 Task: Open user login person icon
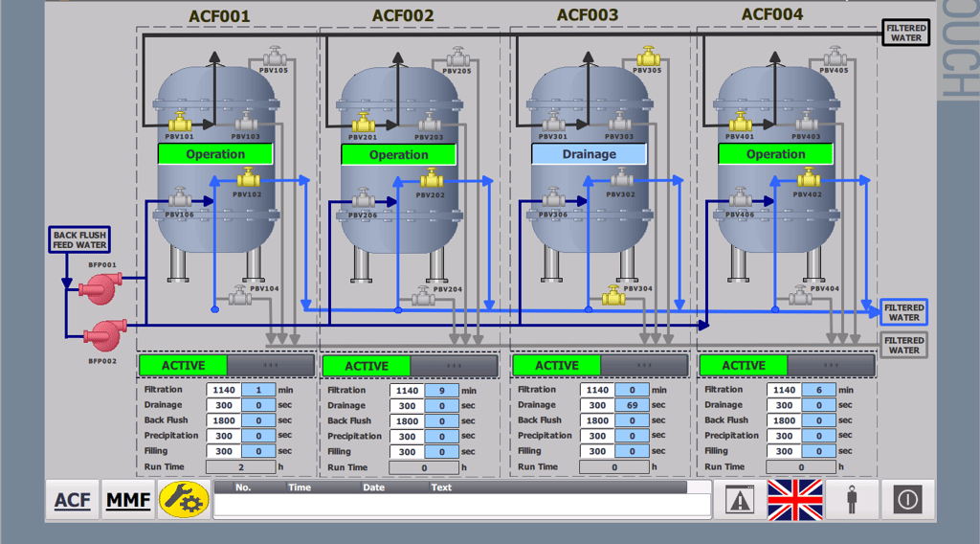coord(851,500)
